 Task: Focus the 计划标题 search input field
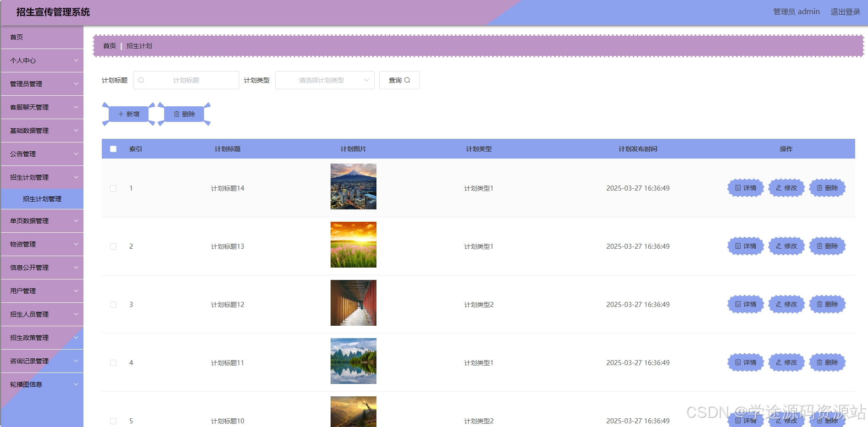(x=186, y=80)
